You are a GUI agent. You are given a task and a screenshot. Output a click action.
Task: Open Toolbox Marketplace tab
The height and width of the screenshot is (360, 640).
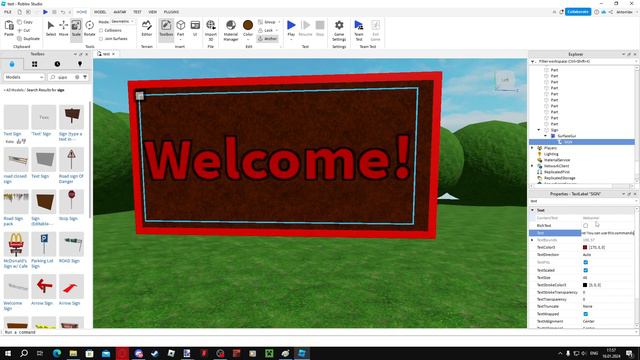pos(12,64)
